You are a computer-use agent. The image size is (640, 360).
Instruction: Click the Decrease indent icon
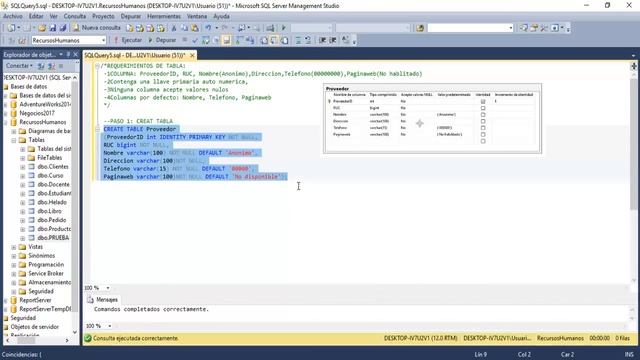point(322,40)
